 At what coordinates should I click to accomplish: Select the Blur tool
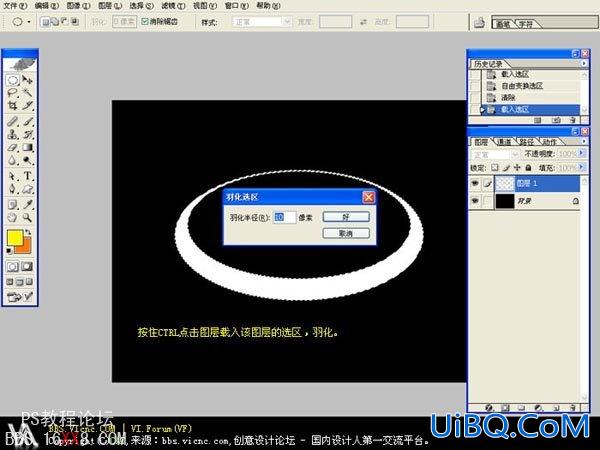point(12,160)
